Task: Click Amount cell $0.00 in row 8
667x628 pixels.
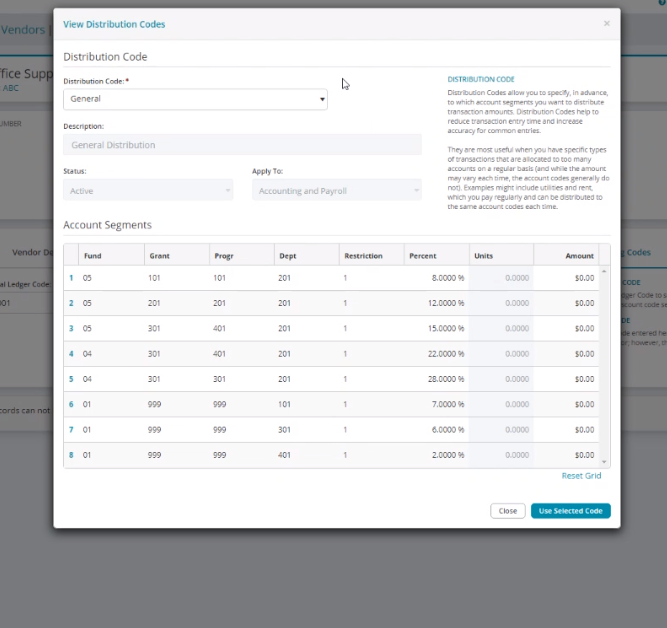Action: click(x=566, y=455)
